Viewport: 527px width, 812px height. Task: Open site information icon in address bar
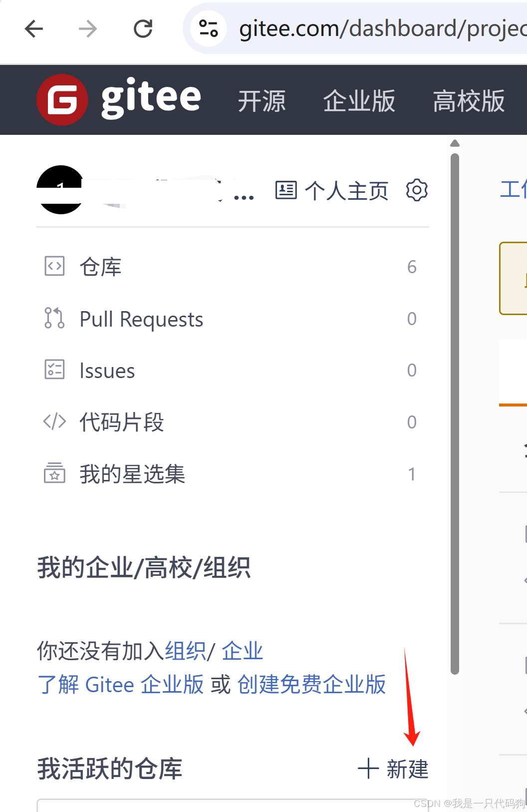(x=209, y=28)
